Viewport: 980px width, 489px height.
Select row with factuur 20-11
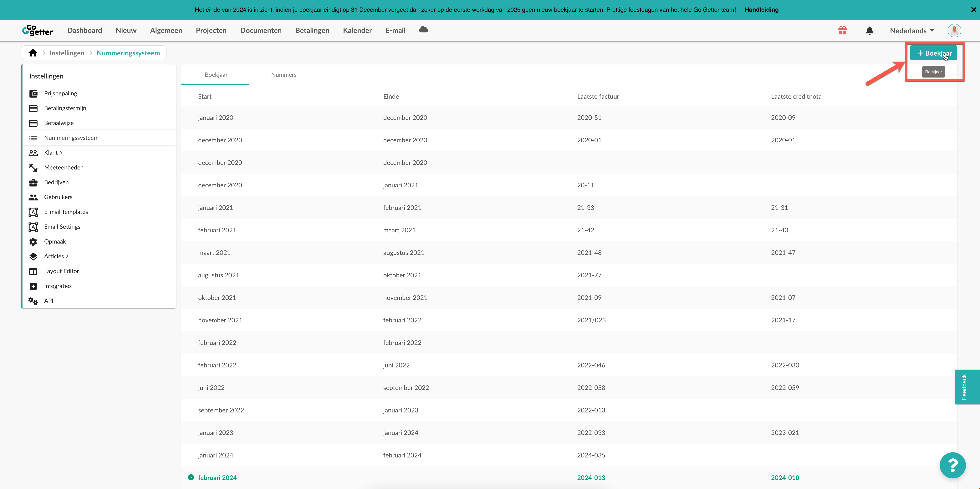[x=569, y=185]
